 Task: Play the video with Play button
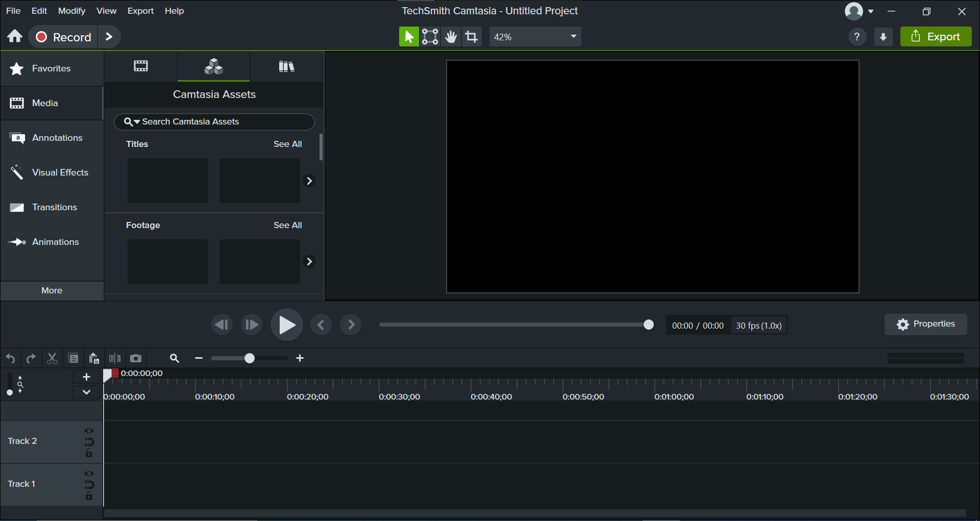click(x=286, y=325)
